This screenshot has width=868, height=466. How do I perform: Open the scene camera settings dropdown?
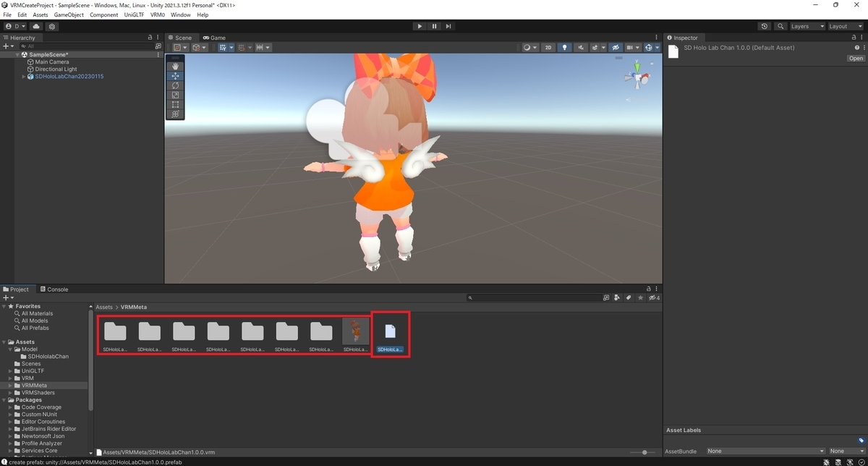point(633,48)
